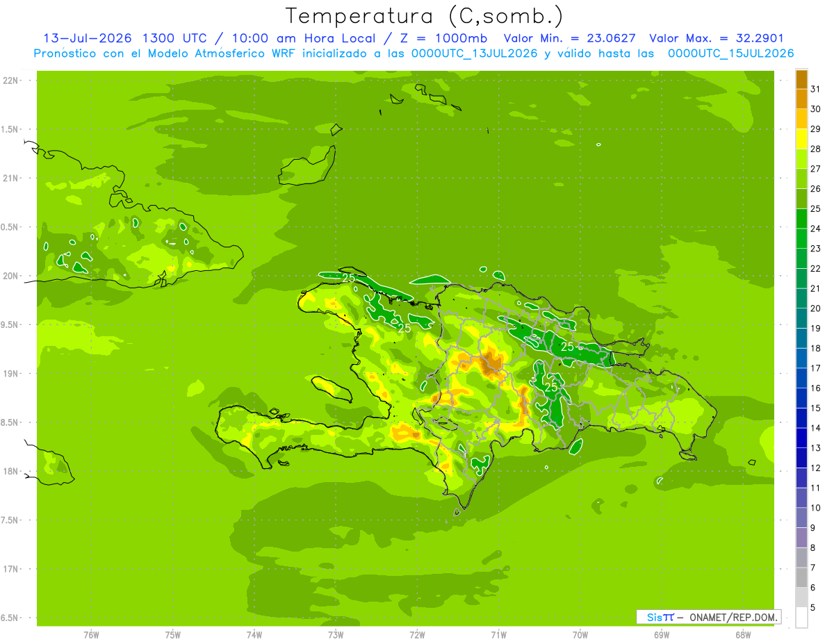
Task: Click the '17N' latitude axis label
Action: pyautogui.click(x=11, y=569)
